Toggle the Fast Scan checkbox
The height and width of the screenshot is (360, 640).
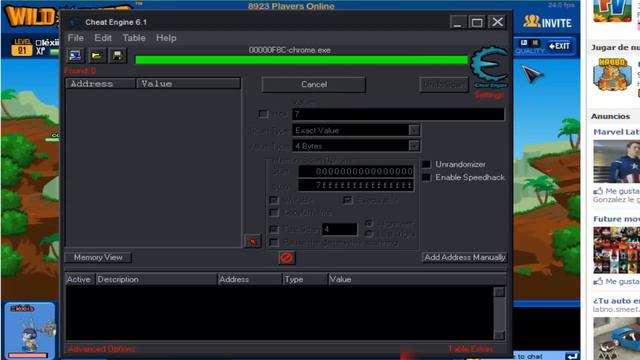tap(274, 229)
